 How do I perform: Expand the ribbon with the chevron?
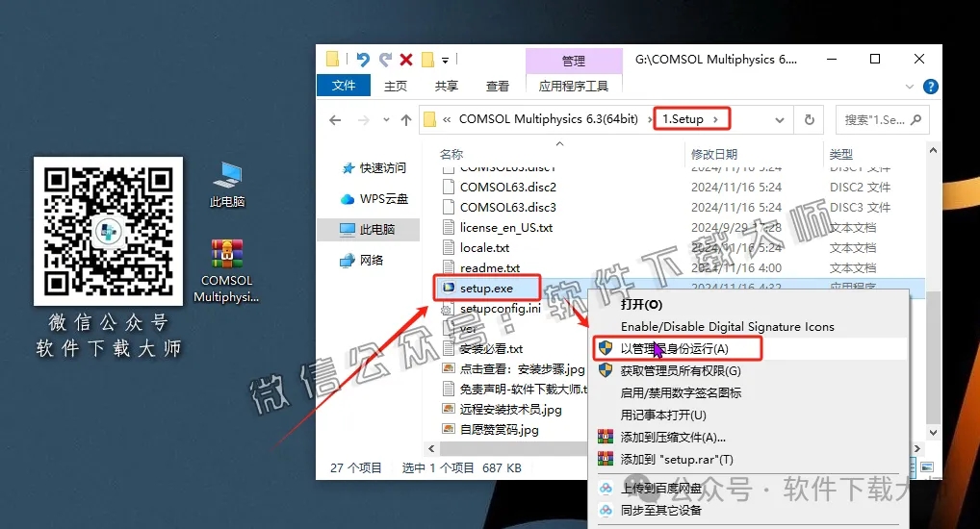coord(910,87)
